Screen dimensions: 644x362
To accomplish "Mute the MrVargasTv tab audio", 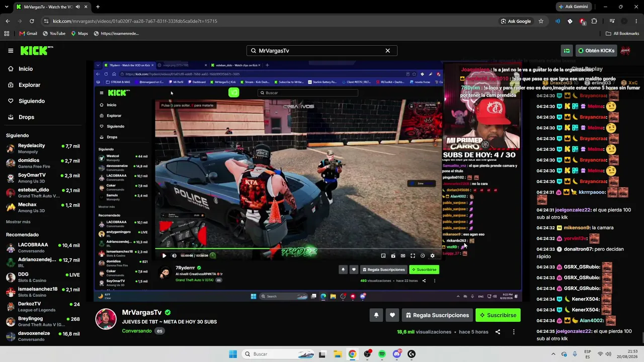I will [77, 7].
